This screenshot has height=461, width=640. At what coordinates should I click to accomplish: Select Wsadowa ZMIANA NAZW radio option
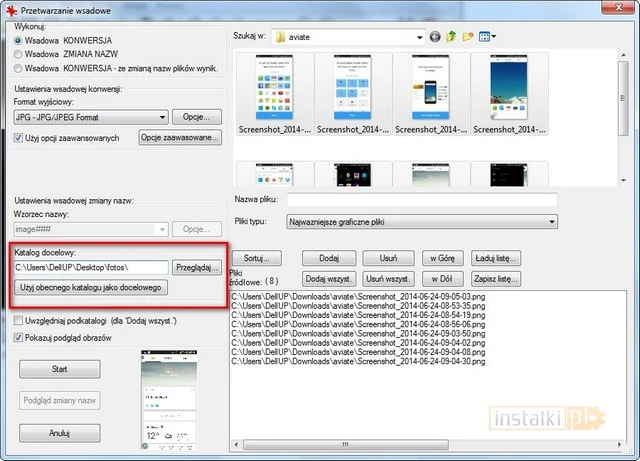tap(18, 54)
